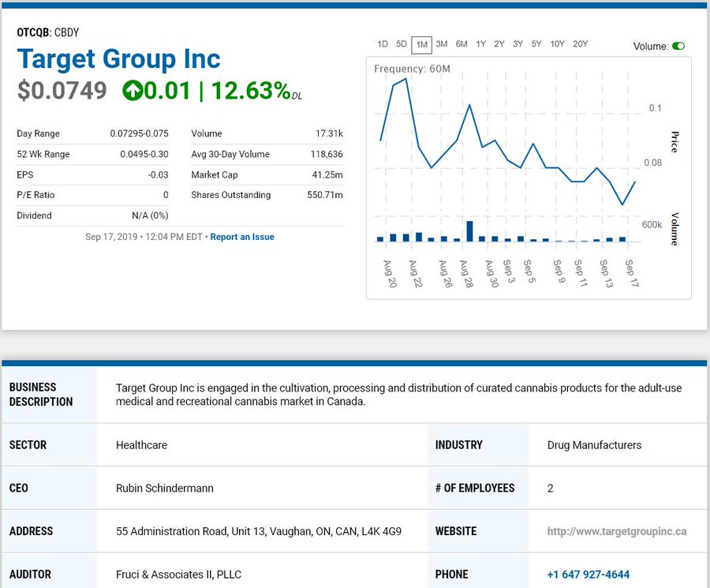Click the 12.63% change value

[250, 91]
